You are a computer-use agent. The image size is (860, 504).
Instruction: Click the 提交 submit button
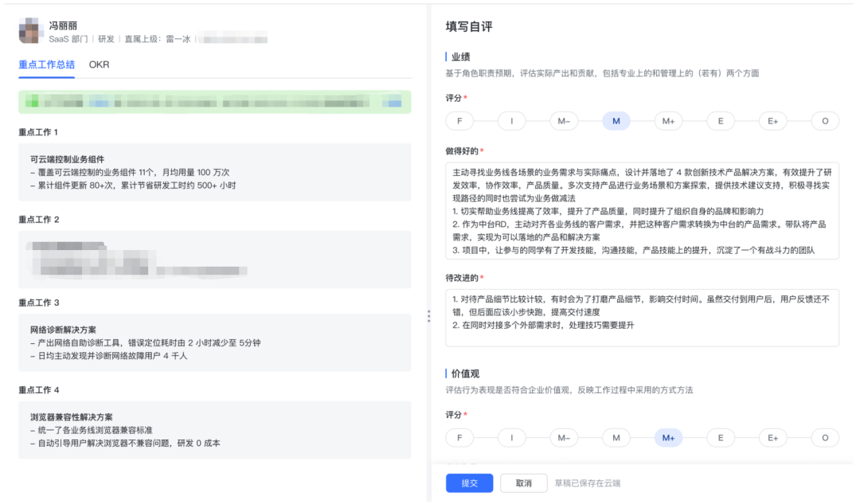469,483
